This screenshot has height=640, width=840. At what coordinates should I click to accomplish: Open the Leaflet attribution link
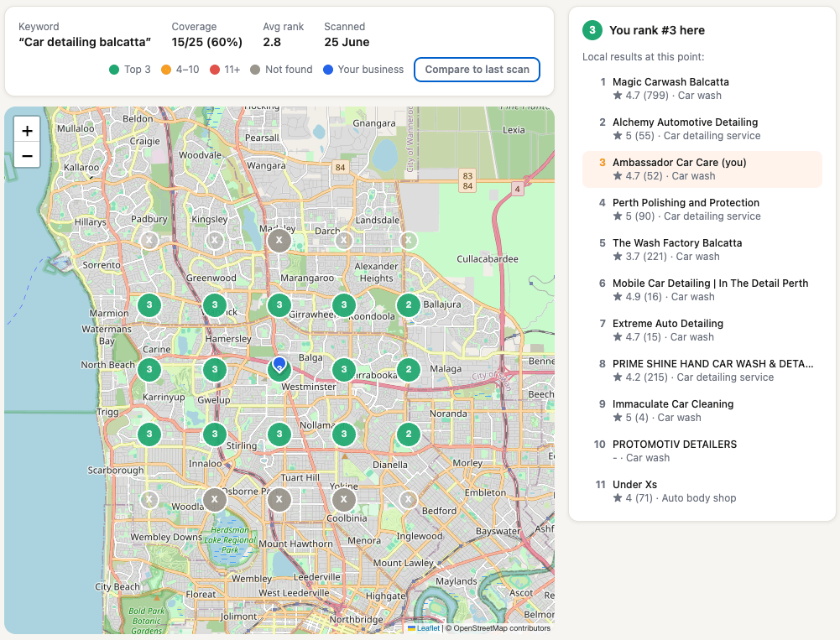(x=428, y=628)
